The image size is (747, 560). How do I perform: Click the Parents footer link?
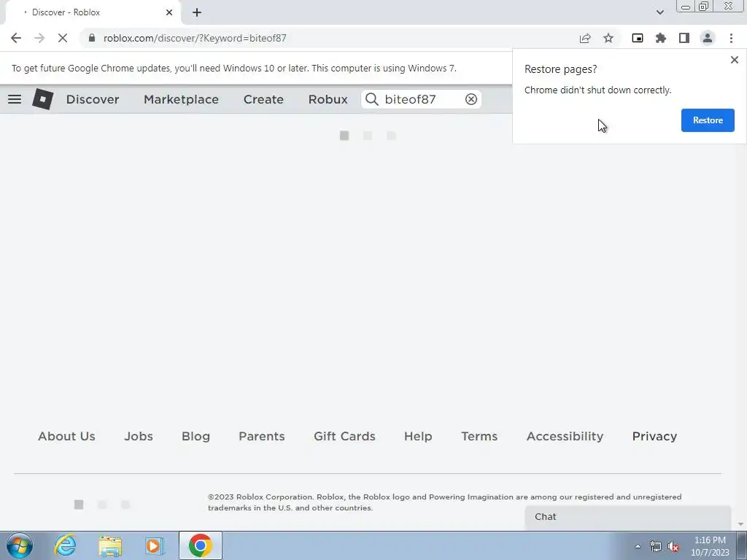point(262,436)
